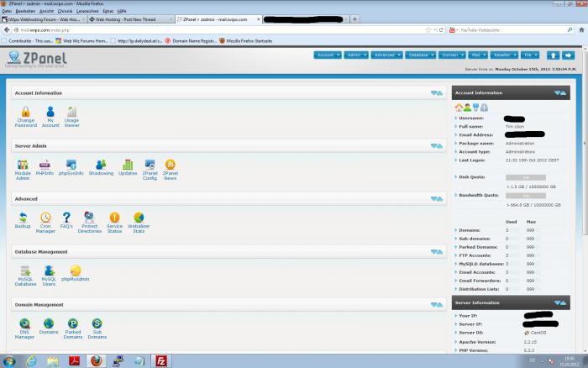
Task: Open the Parked Domains module
Action: point(73,329)
